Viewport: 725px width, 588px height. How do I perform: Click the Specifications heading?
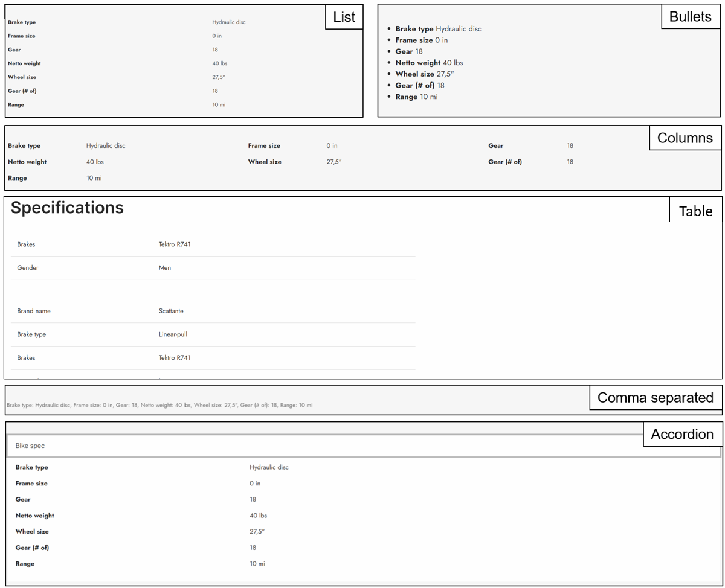pyautogui.click(x=67, y=208)
